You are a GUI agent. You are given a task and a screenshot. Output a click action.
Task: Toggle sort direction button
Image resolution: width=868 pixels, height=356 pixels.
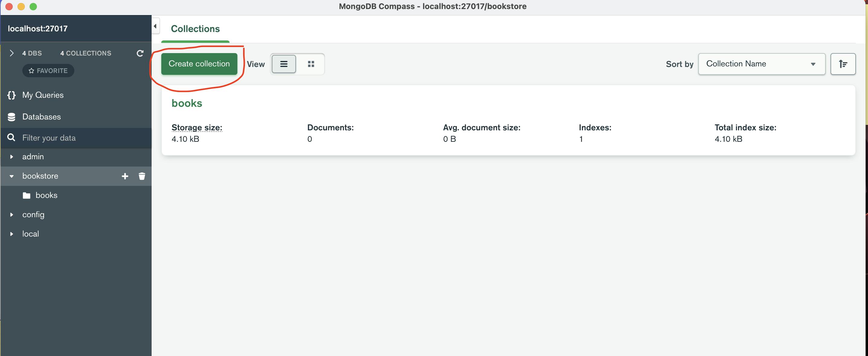[843, 64]
